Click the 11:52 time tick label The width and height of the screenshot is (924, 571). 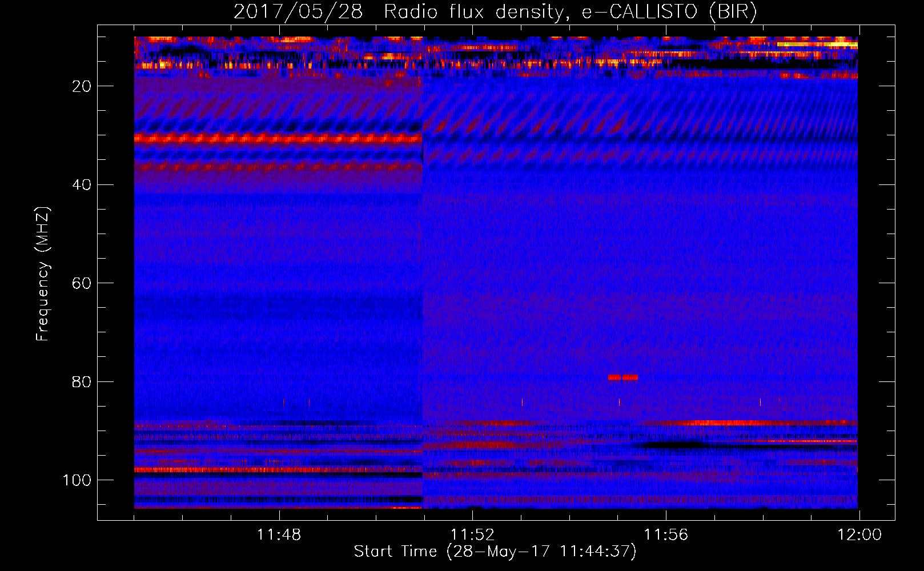pos(472,535)
